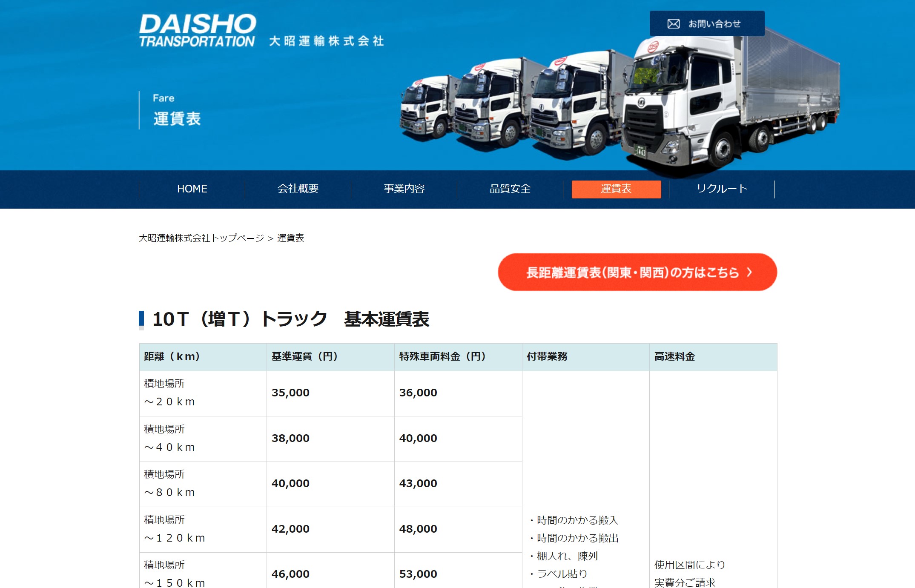Open the 長距離運賃表(関東・関西) red button
Viewport: 915px width, 588px height.
click(x=637, y=272)
